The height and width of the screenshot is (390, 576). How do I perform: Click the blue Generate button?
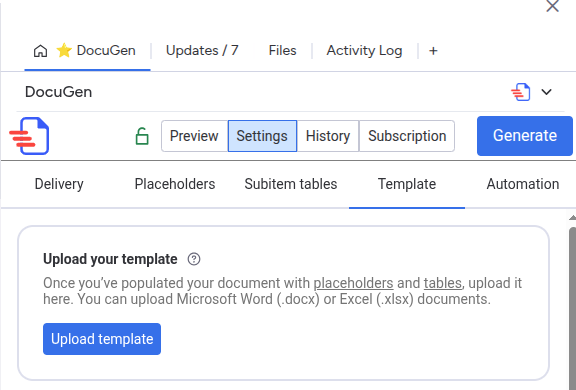(525, 136)
